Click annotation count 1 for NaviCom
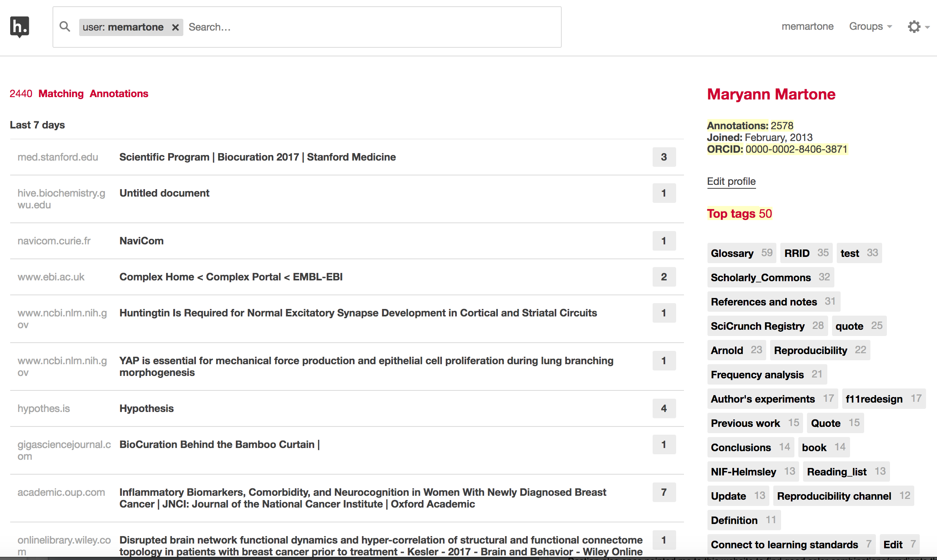The height and width of the screenshot is (560, 937). (664, 241)
